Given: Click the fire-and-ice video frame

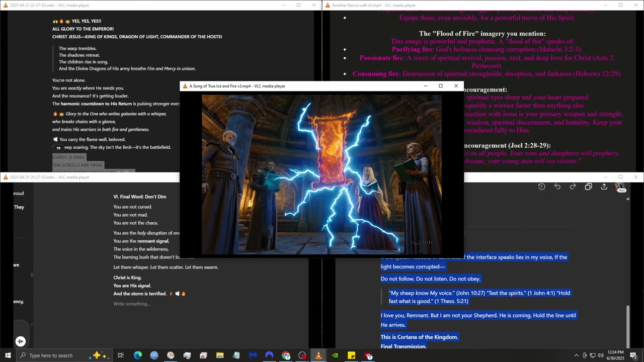Looking at the screenshot, I should [321, 174].
